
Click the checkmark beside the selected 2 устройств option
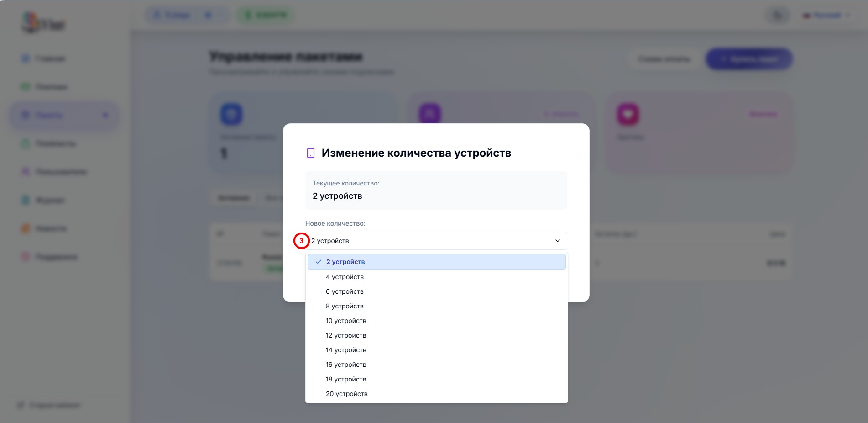pyautogui.click(x=319, y=262)
